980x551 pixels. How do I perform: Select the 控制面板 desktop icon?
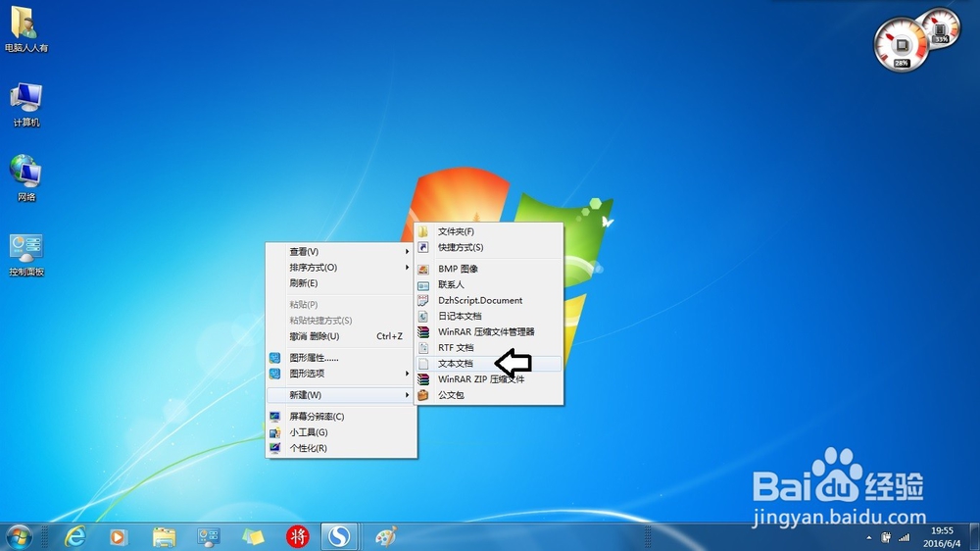pyautogui.click(x=25, y=253)
